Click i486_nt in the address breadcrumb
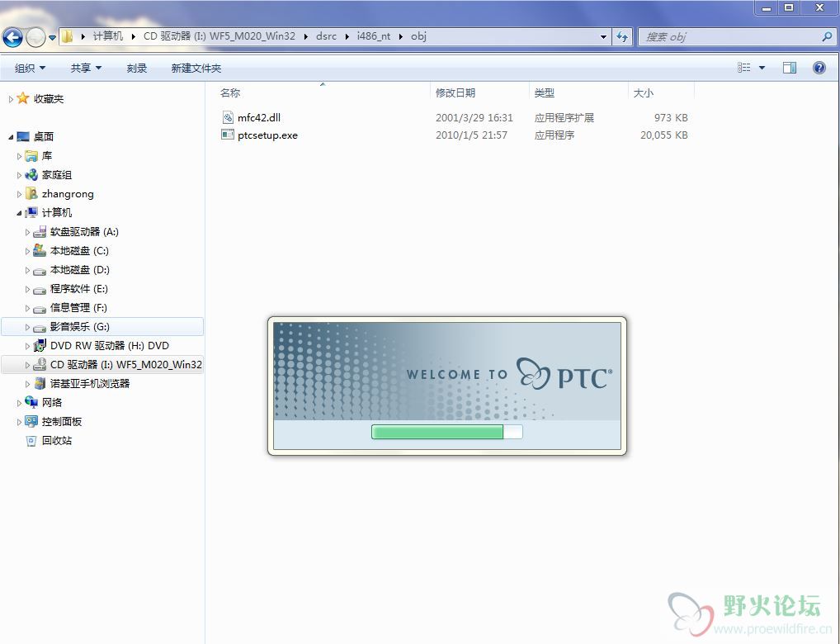The width and height of the screenshot is (840, 644). tap(374, 36)
